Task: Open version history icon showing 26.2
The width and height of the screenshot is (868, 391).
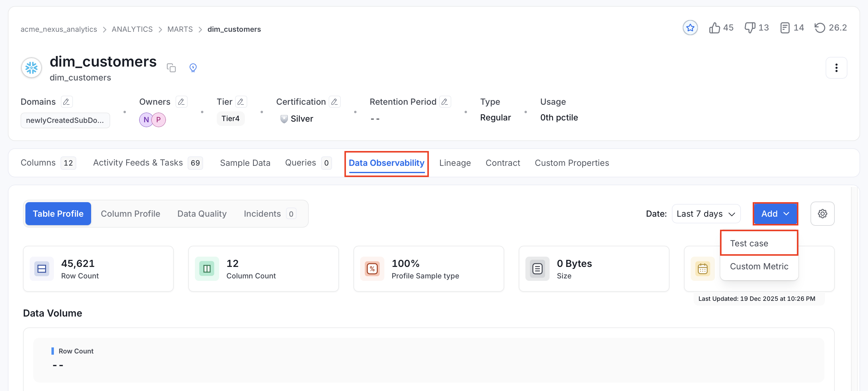Action: [x=820, y=28]
